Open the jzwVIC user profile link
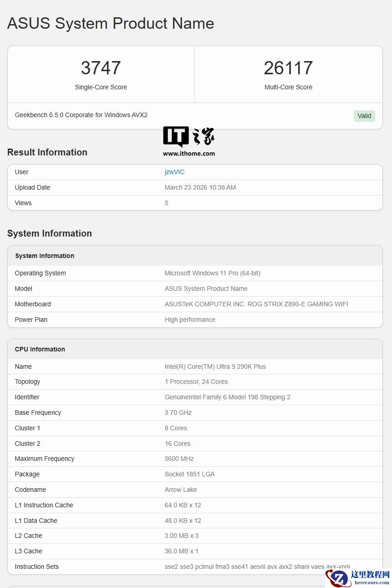The height and width of the screenshot is (588, 392). tap(174, 172)
